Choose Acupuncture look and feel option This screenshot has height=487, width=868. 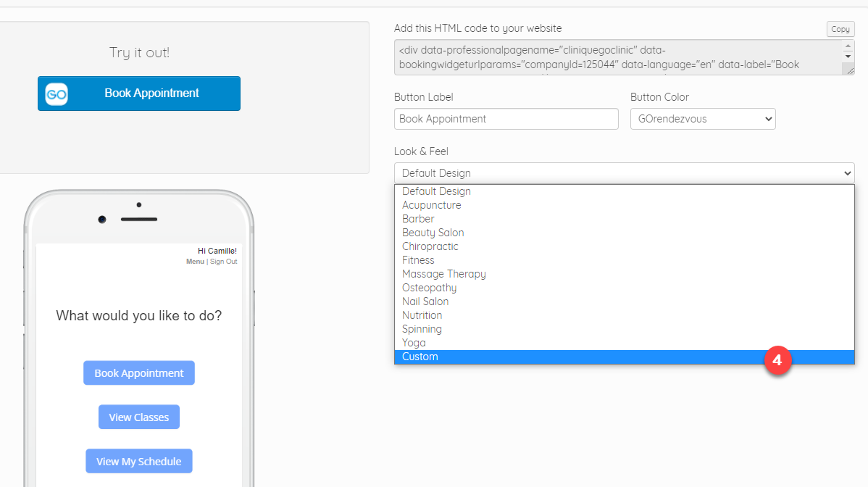coord(624,205)
